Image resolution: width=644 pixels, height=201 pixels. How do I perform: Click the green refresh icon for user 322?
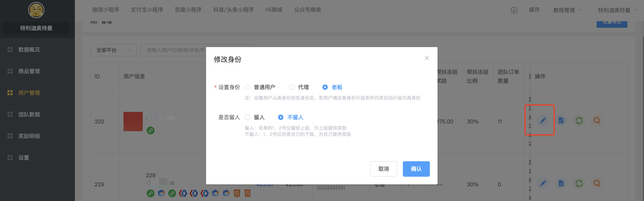coord(579,121)
